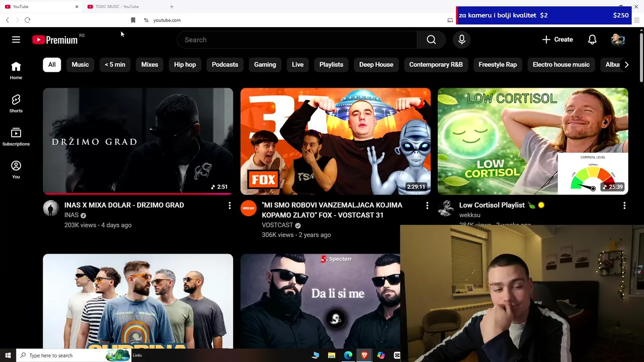Select the < 5 min filter chip
The height and width of the screenshot is (362, 644).
pyautogui.click(x=115, y=64)
